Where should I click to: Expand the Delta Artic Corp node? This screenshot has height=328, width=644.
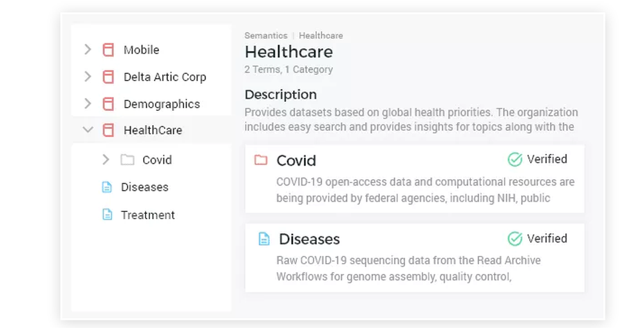(x=88, y=77)
